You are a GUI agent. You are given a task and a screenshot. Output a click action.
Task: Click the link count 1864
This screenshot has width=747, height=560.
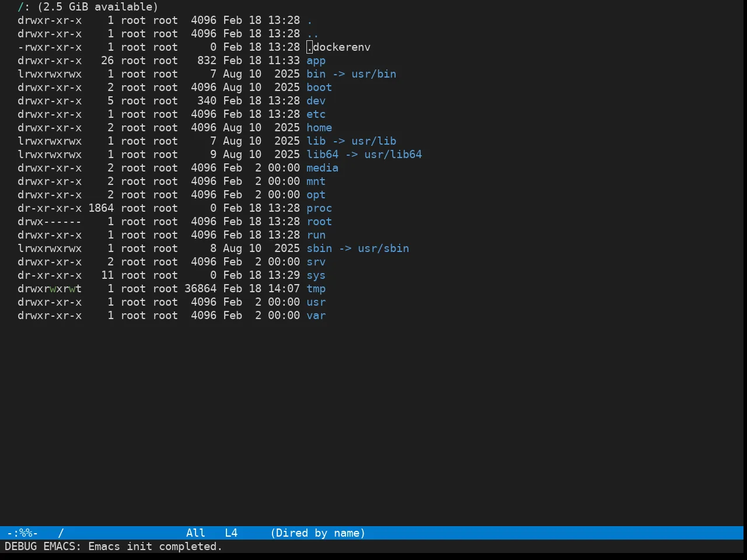101,208
